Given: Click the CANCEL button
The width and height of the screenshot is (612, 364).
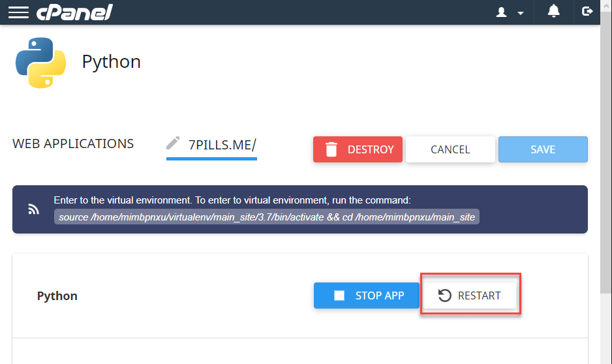Looking at the screenshot, I should tap(450, 149).
